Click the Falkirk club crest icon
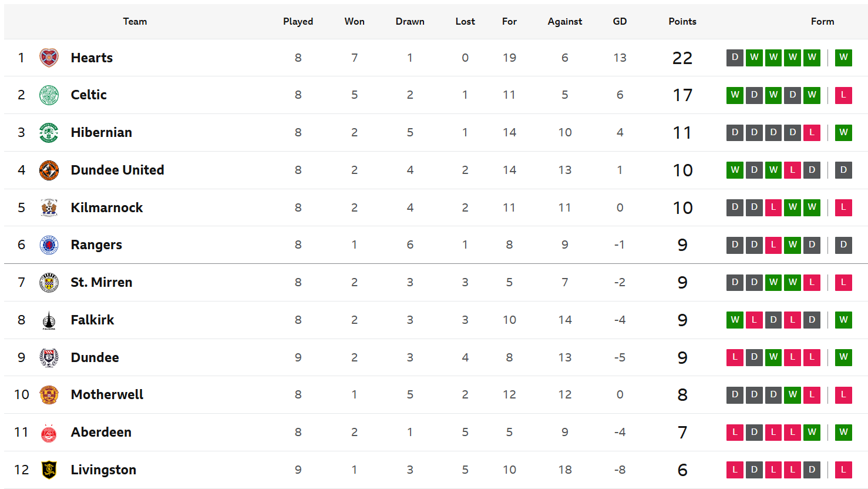This screenshot has height=489, width=868. [x=49, y=320]
